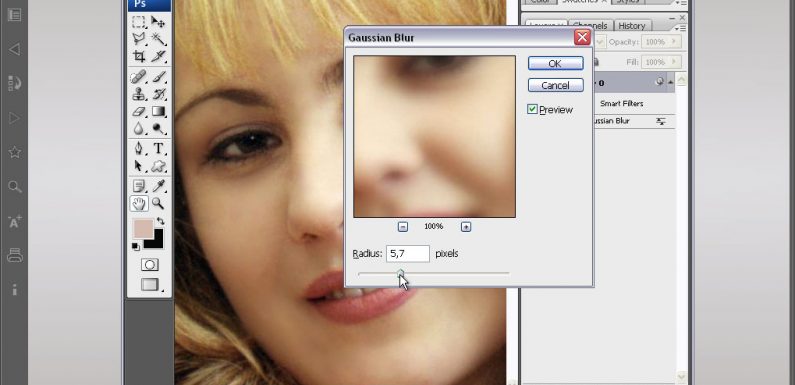Image resolution: width=795 pixels, height=385 pixels.
Task: Click the right-pointing next arrow in the sidebar
Action: [15, 118]
